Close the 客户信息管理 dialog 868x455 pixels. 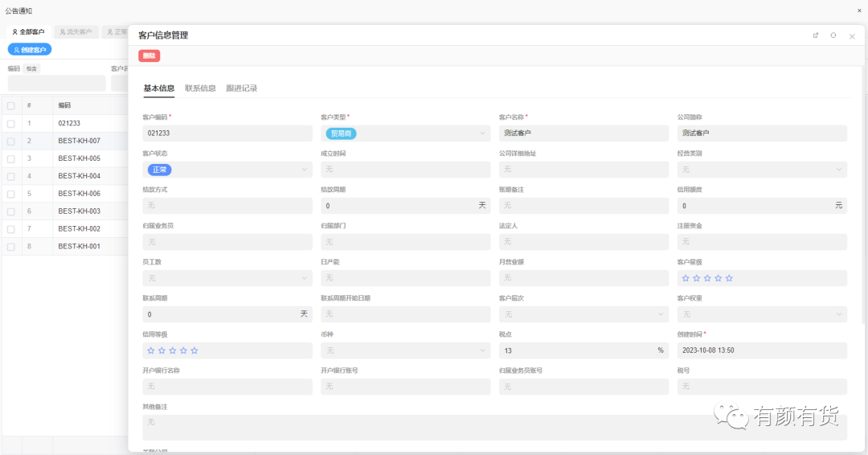(852, 36)
